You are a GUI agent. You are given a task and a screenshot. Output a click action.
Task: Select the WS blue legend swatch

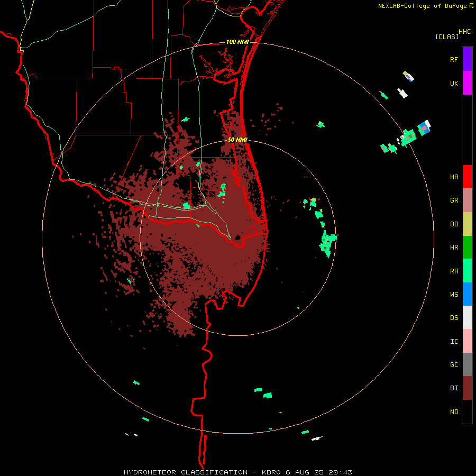(467, 294)
